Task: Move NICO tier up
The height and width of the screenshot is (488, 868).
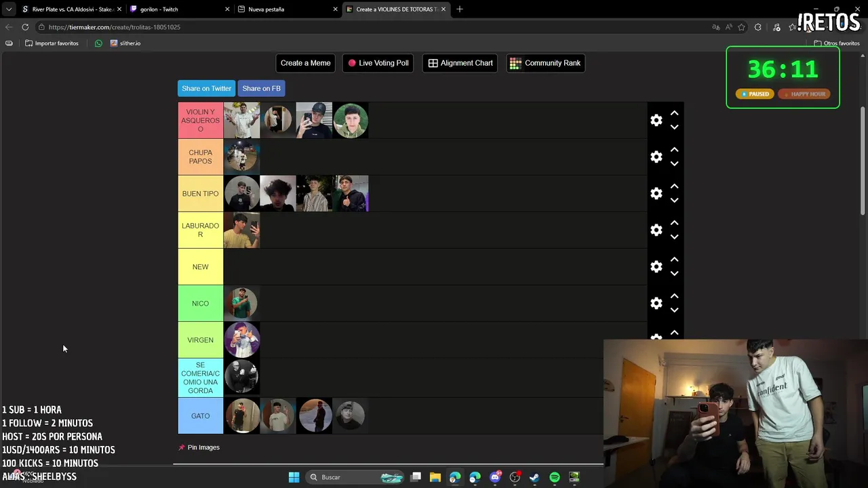Action: (x=674, y=296)
